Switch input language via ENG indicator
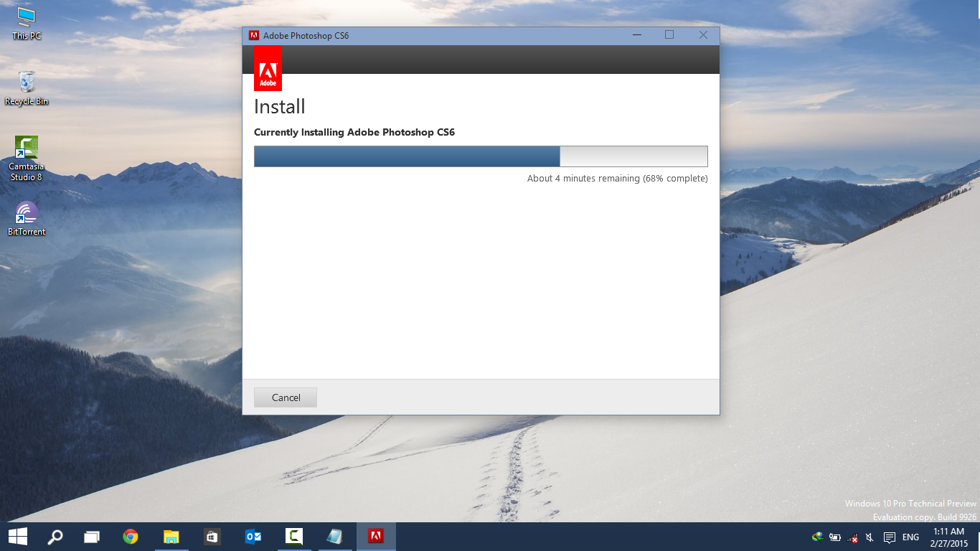The height and width of the screenshot is (551, 980). [x=910, y=537]
